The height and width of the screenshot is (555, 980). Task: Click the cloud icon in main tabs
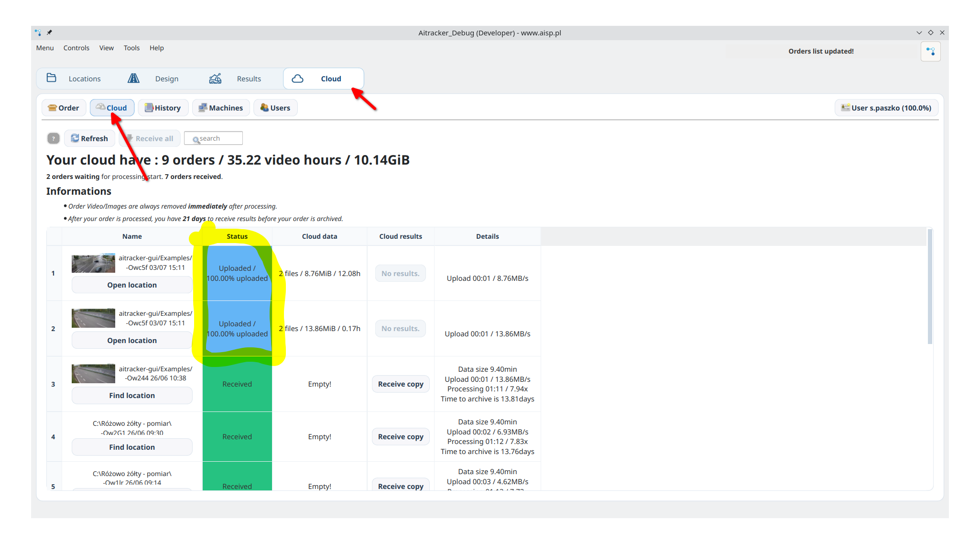pos(297,78)
